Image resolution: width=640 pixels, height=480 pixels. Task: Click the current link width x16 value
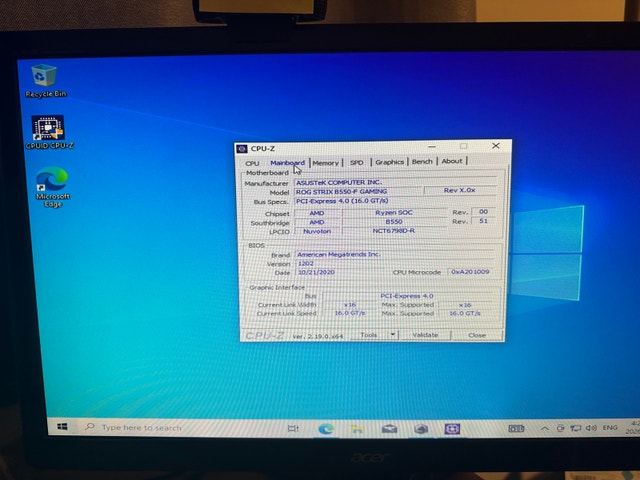[350, 305]
